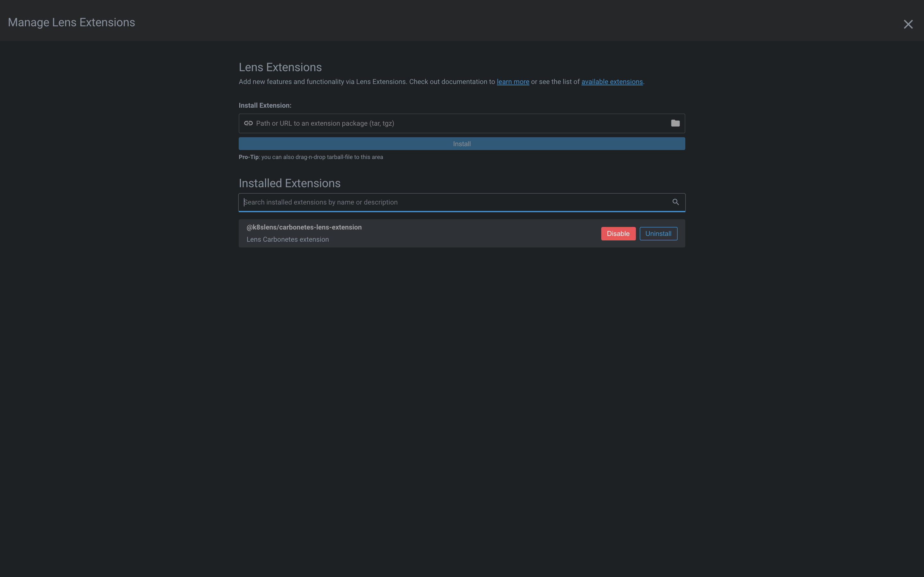Click the folder browse icon
The image size is (924, 577).
(675, 123)
